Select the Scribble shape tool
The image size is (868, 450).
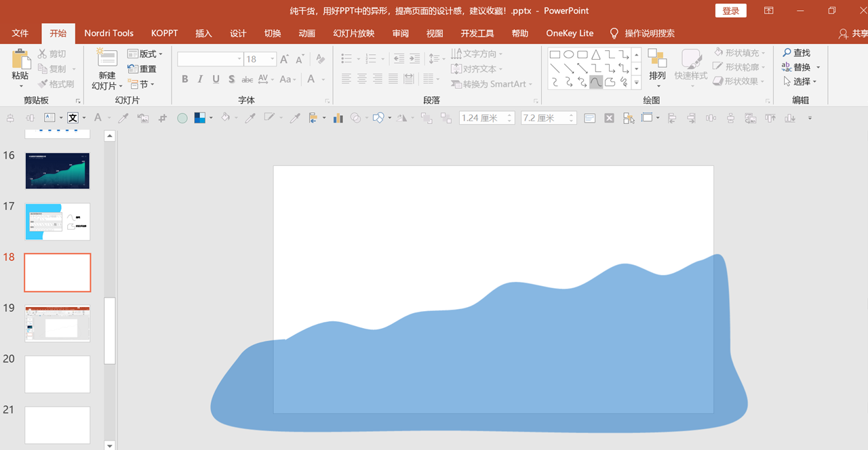tap(623, 82)
